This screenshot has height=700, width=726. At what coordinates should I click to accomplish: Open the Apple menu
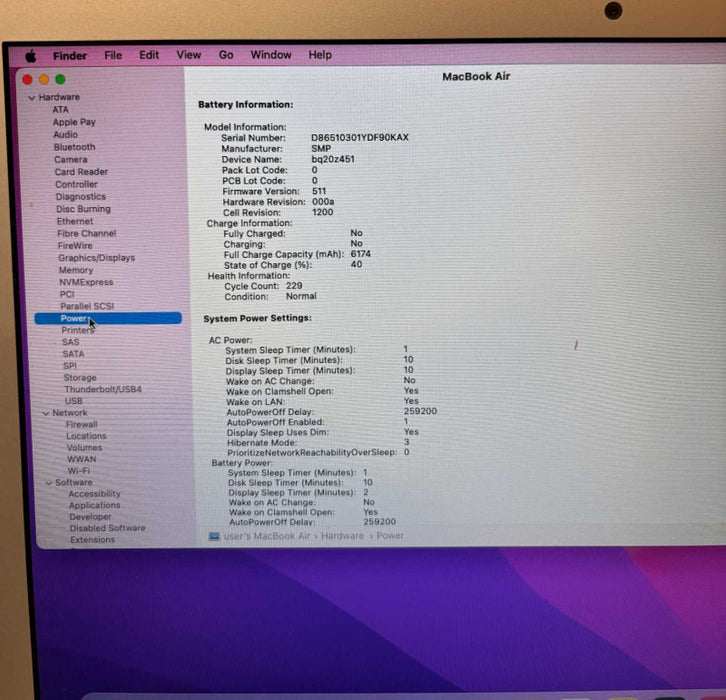[x=31, y=56]
